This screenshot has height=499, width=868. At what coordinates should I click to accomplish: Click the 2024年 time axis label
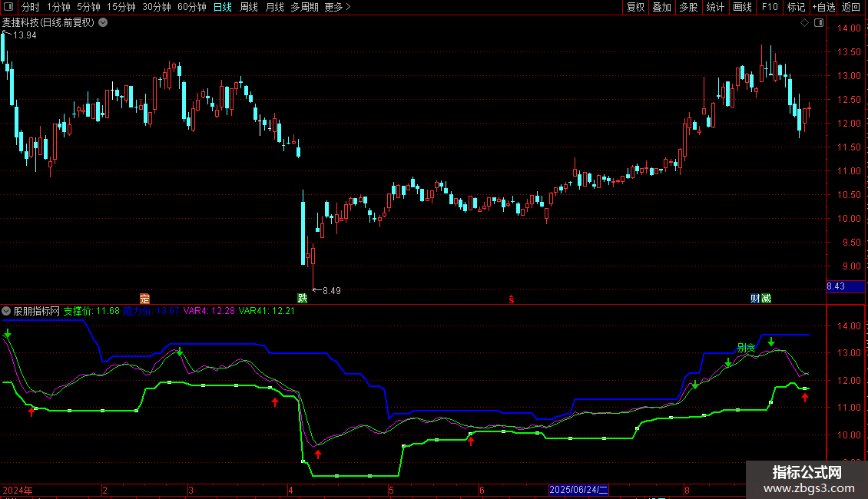[17, 490]
